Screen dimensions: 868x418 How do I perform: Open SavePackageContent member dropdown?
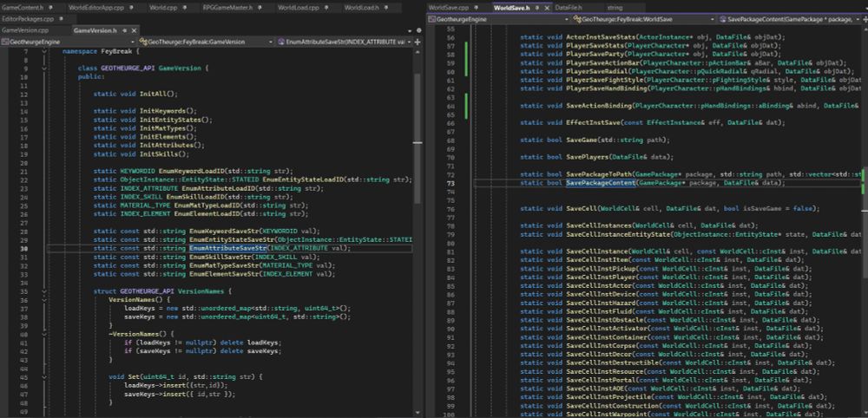pos(790,19)
